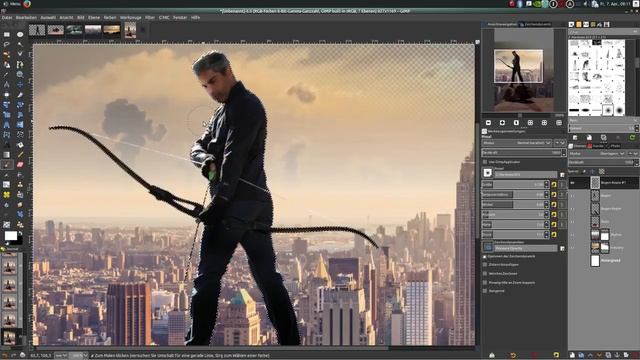Select the Eraser tool
Screen dimensions: 640x360
[x=20, y=164]
